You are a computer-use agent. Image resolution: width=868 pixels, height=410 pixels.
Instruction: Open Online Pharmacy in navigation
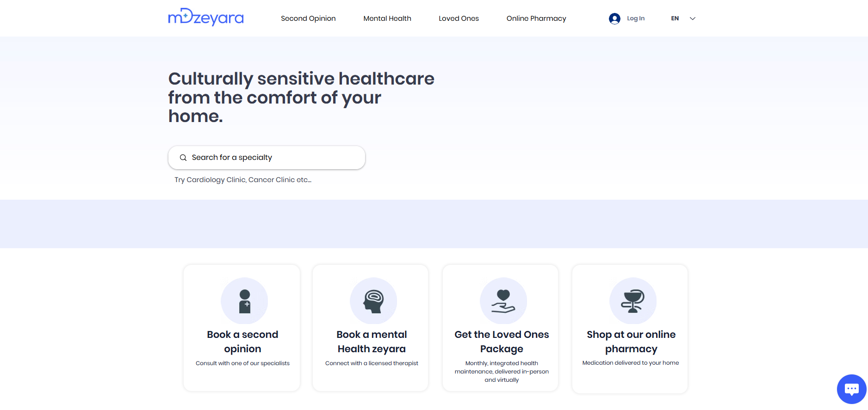536,18
